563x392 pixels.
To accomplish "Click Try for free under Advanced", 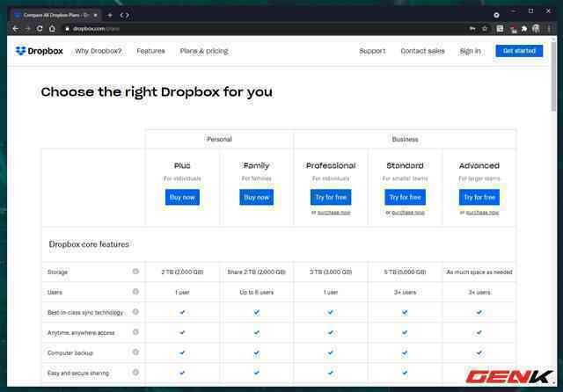I will coord(479,197).
